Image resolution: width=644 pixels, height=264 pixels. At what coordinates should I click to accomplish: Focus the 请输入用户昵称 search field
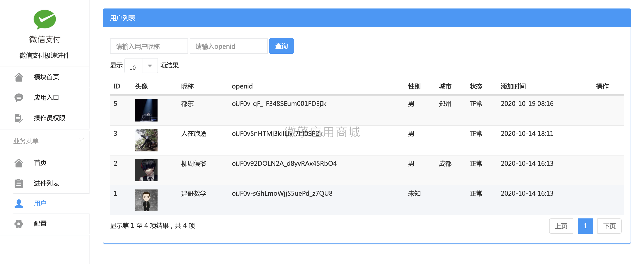tap(149, 46)
